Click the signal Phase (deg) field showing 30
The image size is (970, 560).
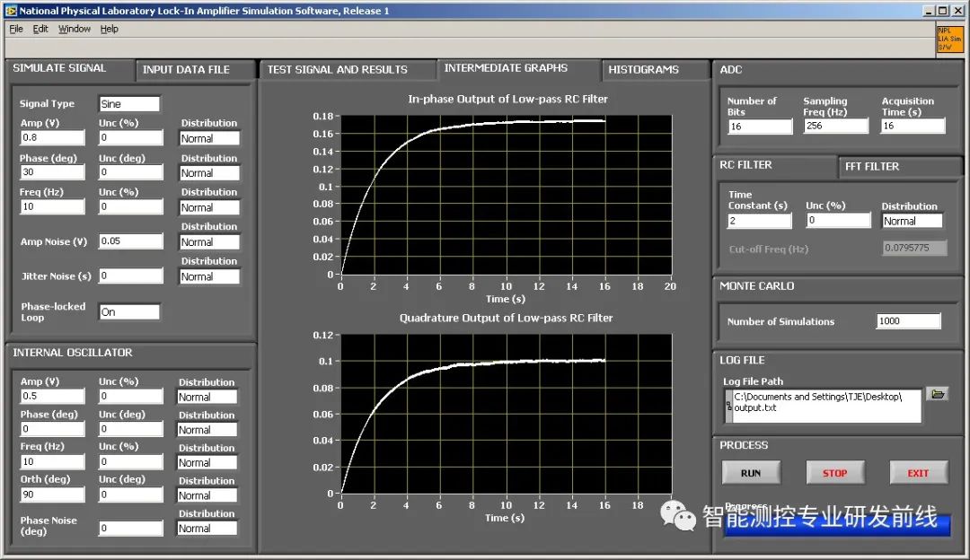pos(53,171)
